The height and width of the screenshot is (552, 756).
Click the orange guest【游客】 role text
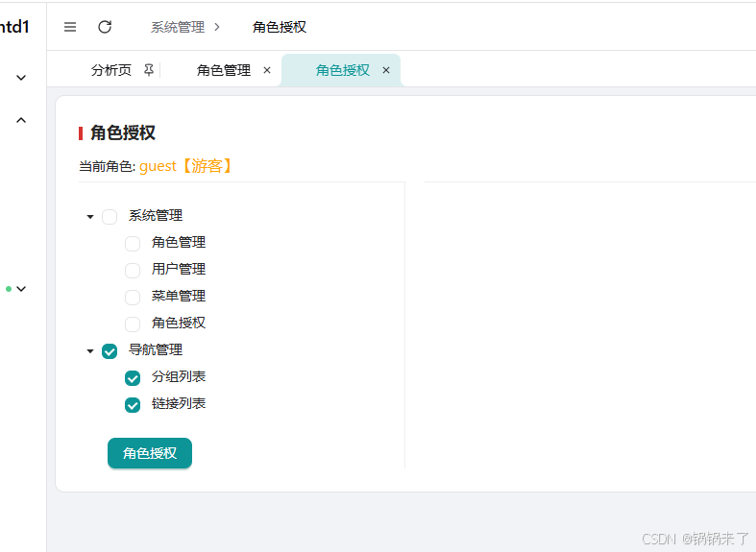coord(186,166)
